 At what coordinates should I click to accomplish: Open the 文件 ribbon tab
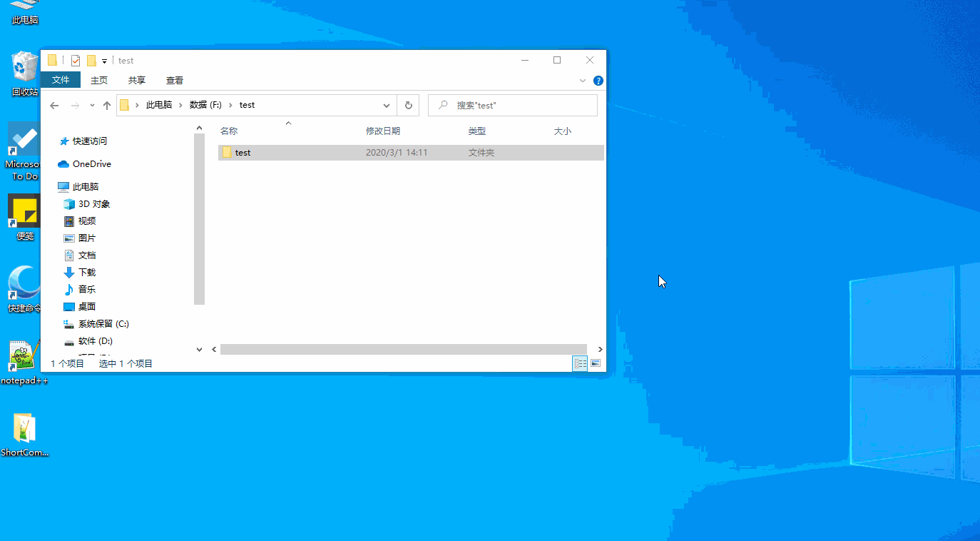point(61,80)
